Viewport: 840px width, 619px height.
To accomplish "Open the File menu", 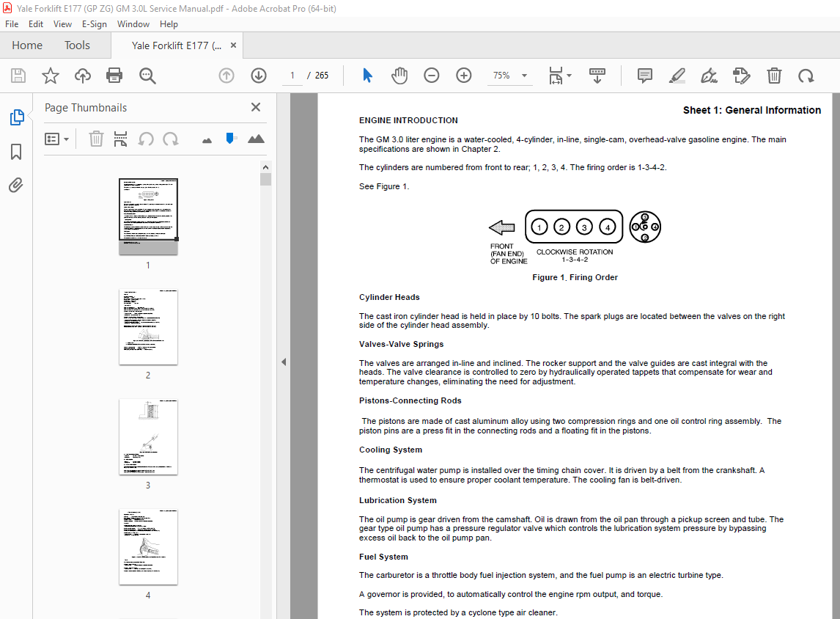I will [12, 24].
